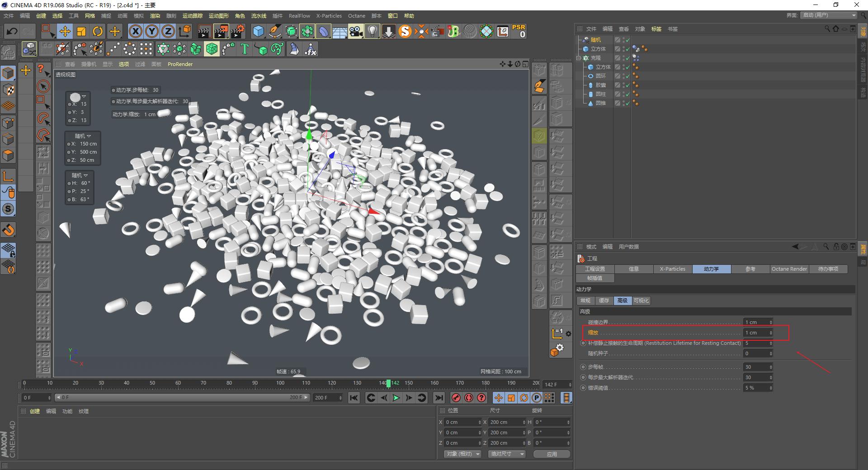This screenshot has height=470, width=868.
Task: Switch to the 缓存 sub-tab under 动力学
Action: click(x=604, y=300)
